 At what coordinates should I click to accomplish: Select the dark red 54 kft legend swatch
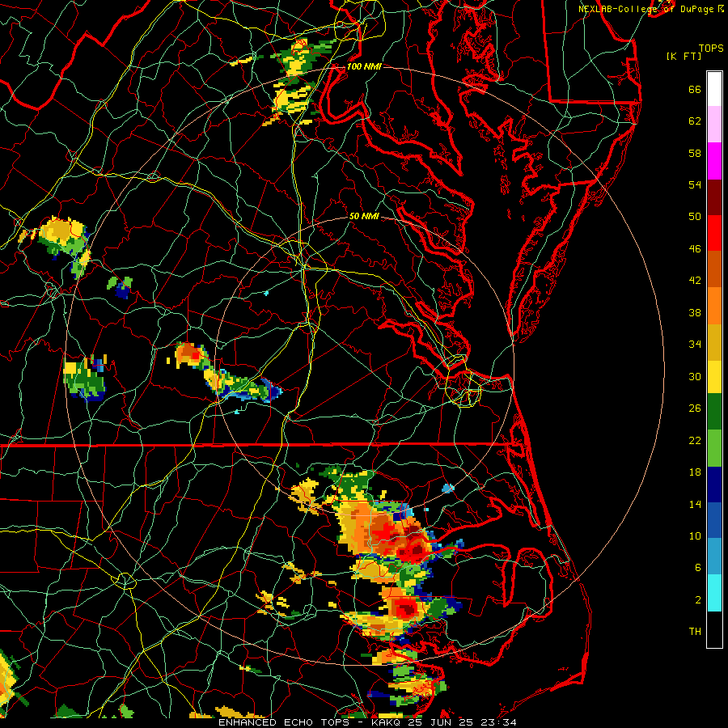pyautogui.click(x=714, y=197)
